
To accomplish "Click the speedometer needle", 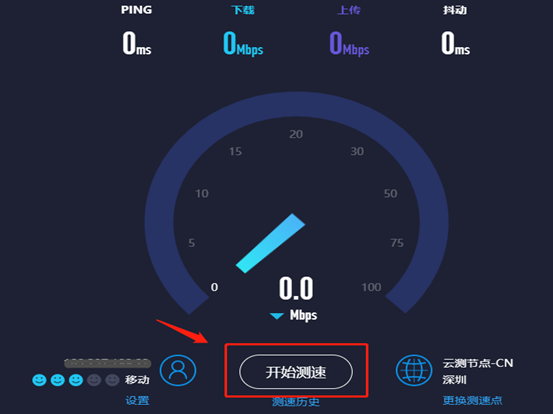I will [x=271, y=243].
